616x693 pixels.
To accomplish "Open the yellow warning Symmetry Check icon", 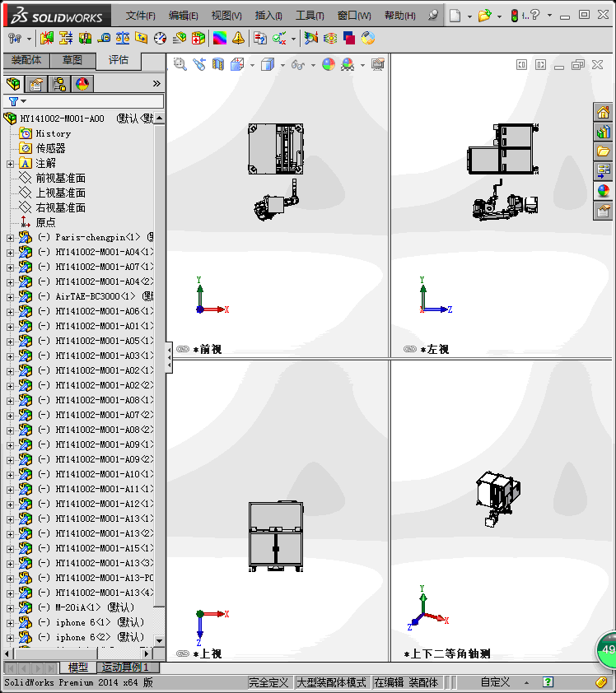I will click(x=238, y=39).
